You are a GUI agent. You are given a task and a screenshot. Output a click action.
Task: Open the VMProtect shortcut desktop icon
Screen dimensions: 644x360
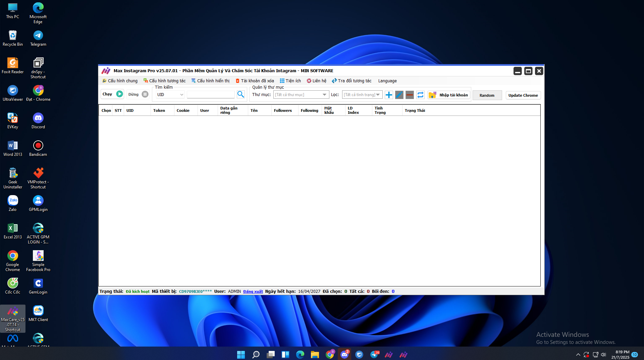[38, 178]
